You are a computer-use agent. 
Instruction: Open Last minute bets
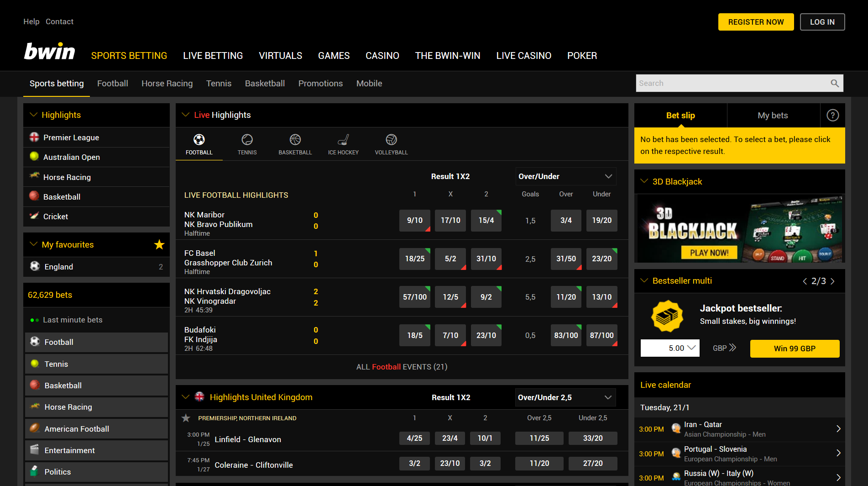(73, 320)
